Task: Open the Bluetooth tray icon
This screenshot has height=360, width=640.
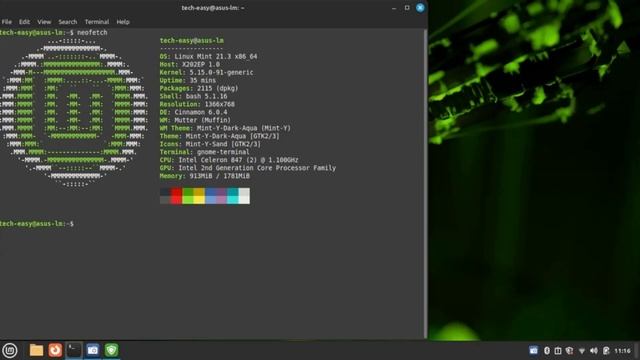Action: pos(547,351)
